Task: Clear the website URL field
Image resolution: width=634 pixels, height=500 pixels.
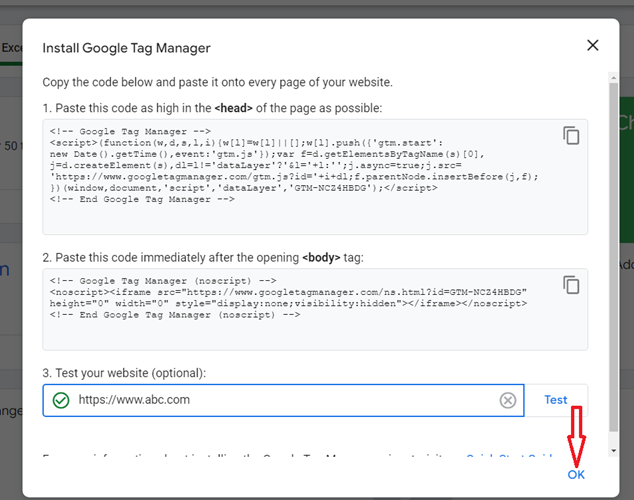Action: [507, 400]
